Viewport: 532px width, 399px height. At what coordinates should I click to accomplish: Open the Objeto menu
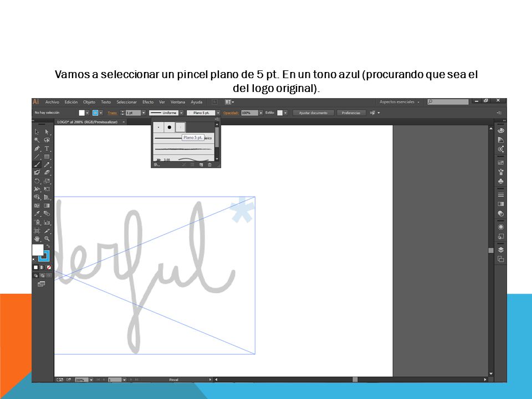point(89,102)
